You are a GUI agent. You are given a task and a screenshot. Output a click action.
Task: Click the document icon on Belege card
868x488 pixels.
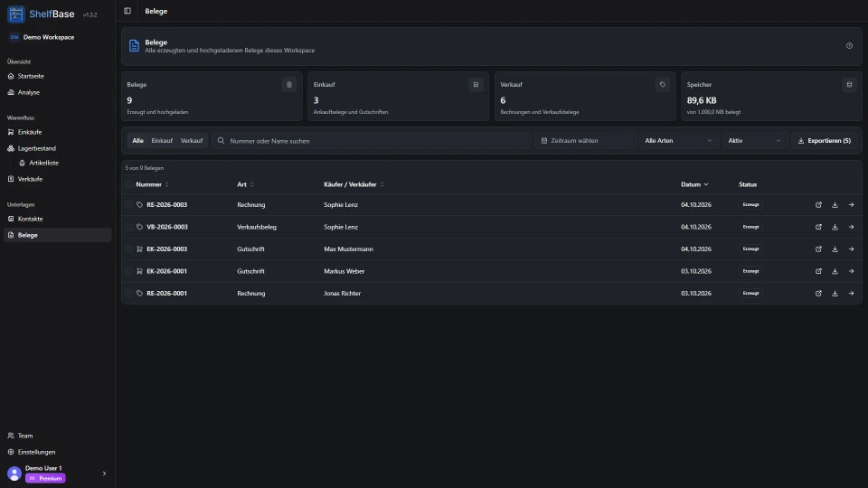tap(289, 85)
